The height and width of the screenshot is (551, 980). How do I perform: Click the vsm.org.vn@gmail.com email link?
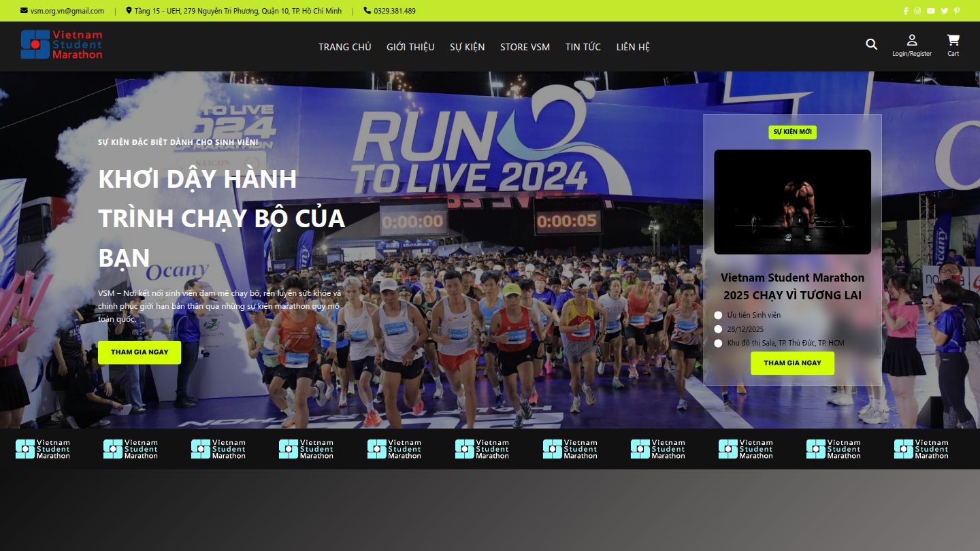[x=67, y=11]
